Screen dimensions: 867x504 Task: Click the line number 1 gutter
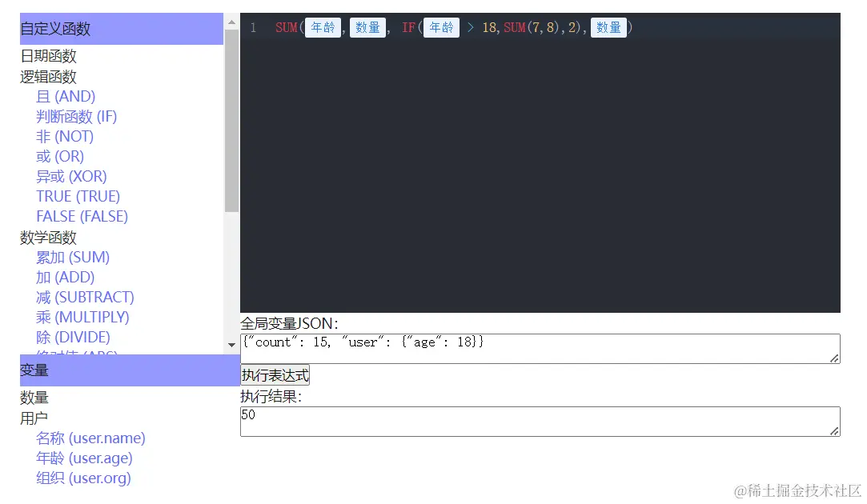coord(253,28)
